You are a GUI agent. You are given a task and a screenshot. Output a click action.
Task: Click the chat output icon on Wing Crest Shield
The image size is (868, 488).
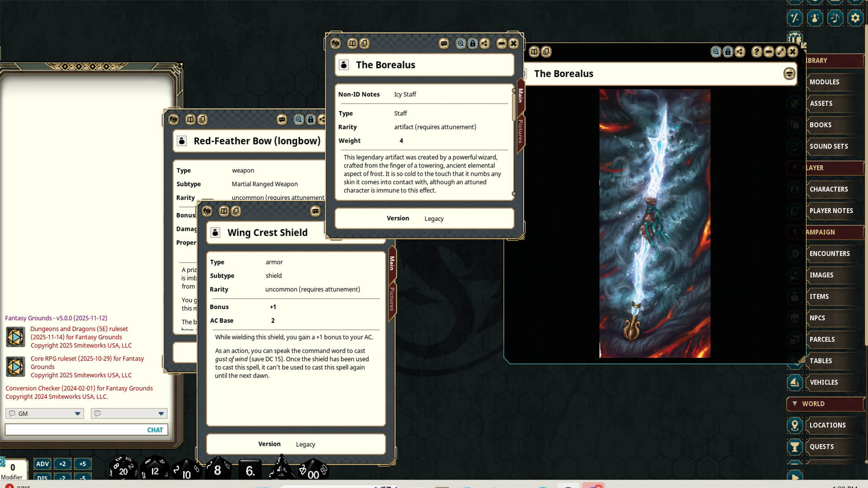[x=315, y=211]
